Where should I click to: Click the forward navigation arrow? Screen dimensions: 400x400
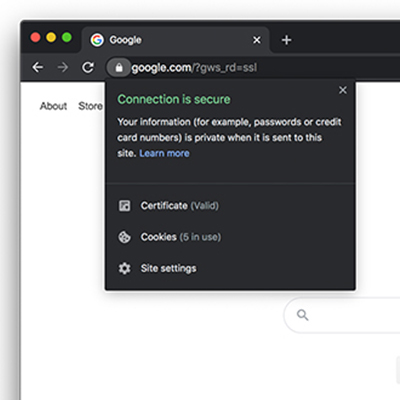pos(63,68)
